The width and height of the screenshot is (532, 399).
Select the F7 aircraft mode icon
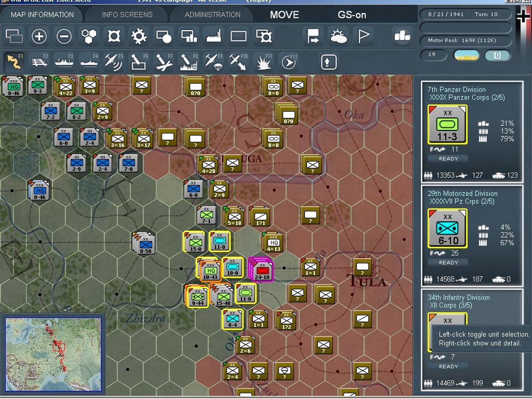point(164,62)
